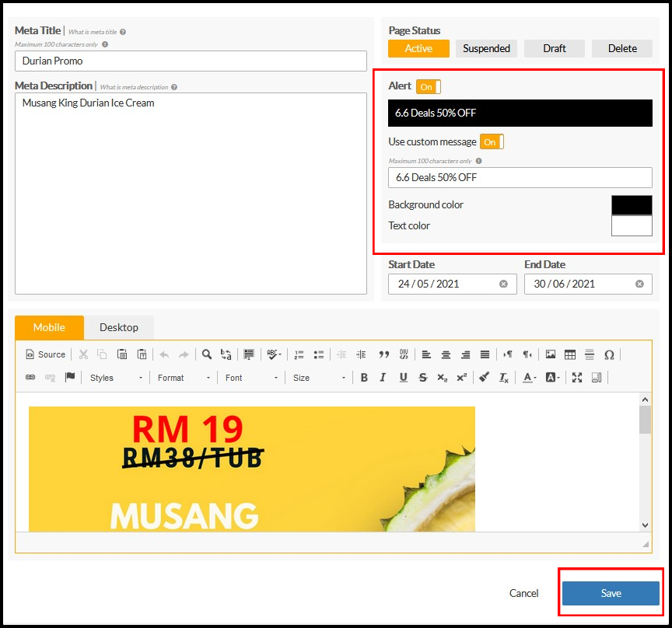Switch to the Desktop tab
Image resolution: width=672 pixels, height=628 pixels.
point(119,327)
